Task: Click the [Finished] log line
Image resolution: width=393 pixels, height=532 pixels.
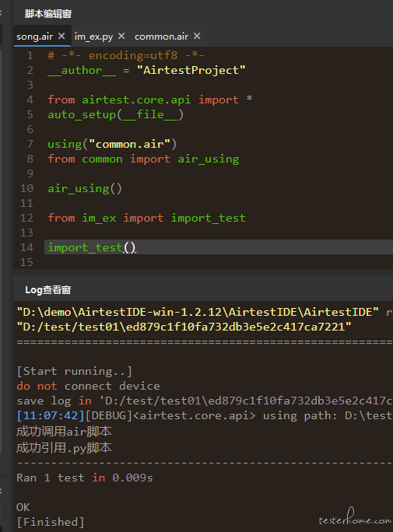Action: pos(51,522)
